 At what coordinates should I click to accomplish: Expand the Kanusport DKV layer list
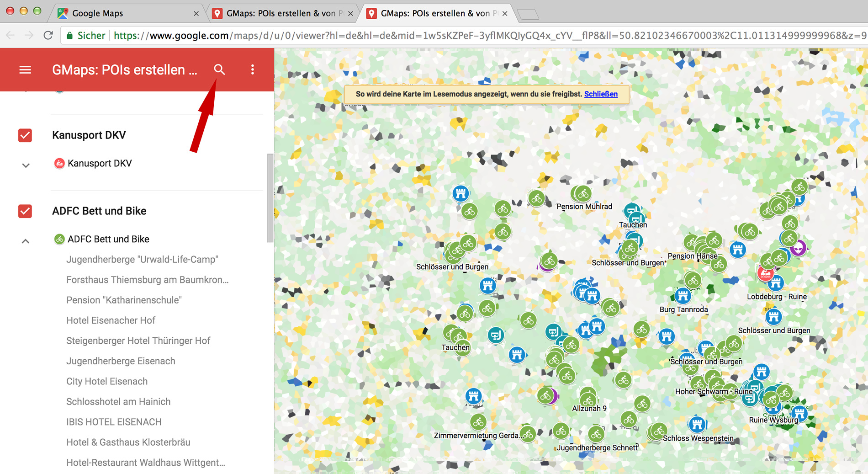[26, 165]
